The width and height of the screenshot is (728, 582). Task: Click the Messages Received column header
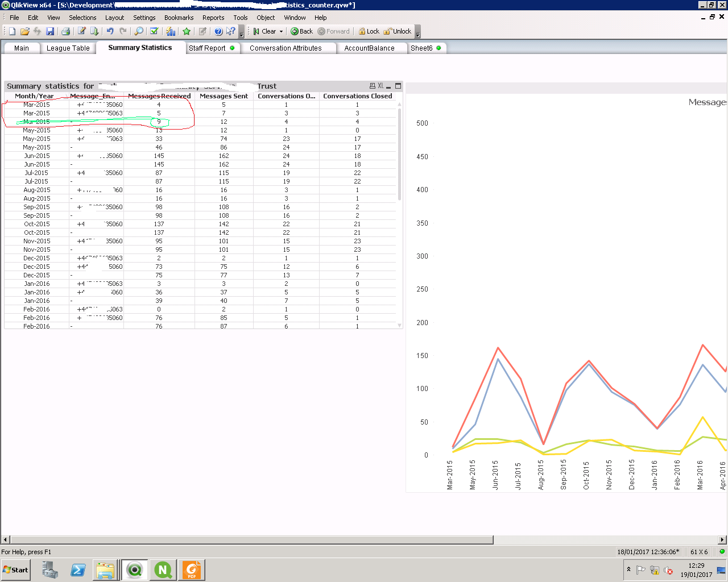point(159,96)
